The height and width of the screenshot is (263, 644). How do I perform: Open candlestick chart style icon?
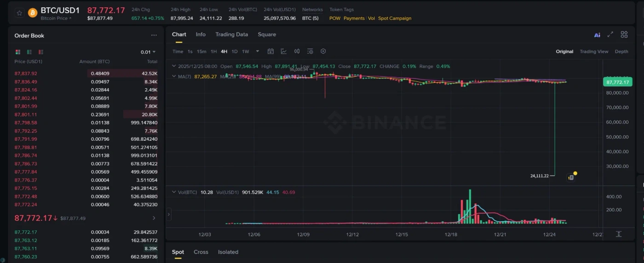297,51
